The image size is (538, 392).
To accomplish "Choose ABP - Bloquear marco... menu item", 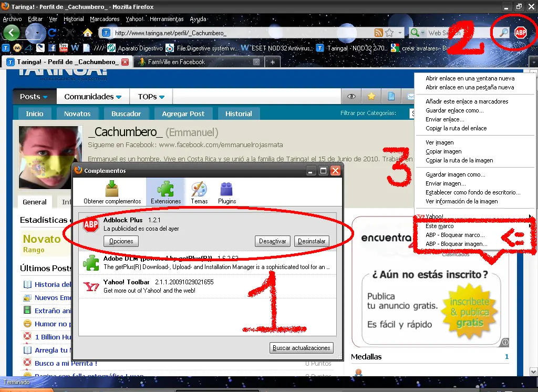I will 455,235.
